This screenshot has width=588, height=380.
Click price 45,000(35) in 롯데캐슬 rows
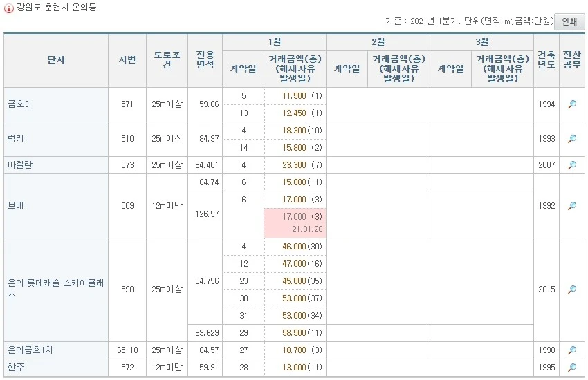pyautogui.click(x=302, y=281)
